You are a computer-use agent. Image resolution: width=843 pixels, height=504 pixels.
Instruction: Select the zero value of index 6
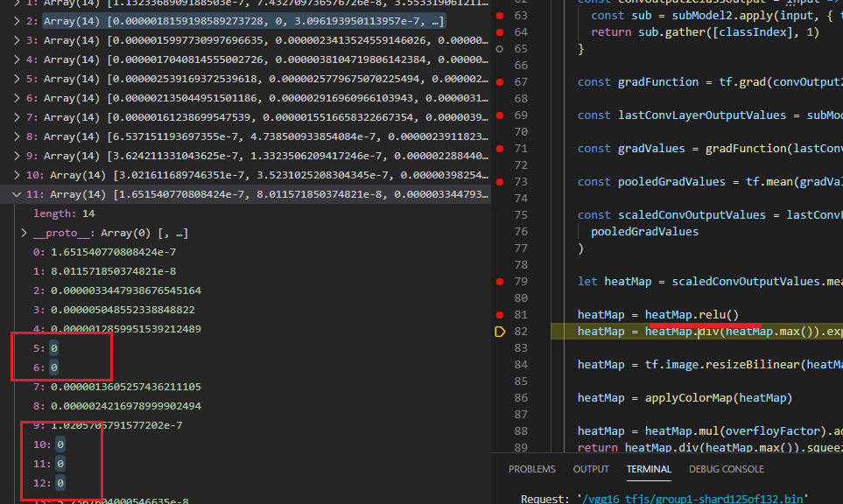(x=53, y=367)
